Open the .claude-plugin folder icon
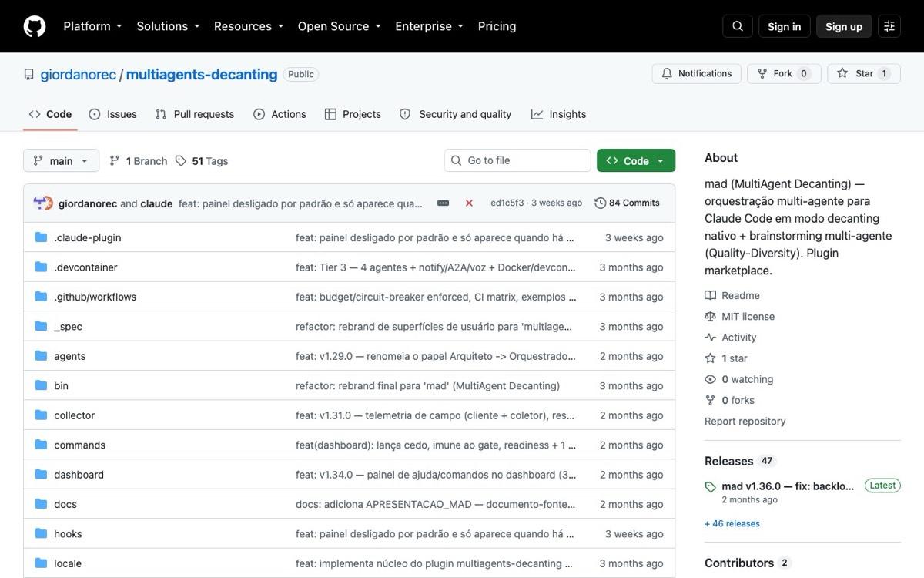924x578 pixels. coord(41,237)
